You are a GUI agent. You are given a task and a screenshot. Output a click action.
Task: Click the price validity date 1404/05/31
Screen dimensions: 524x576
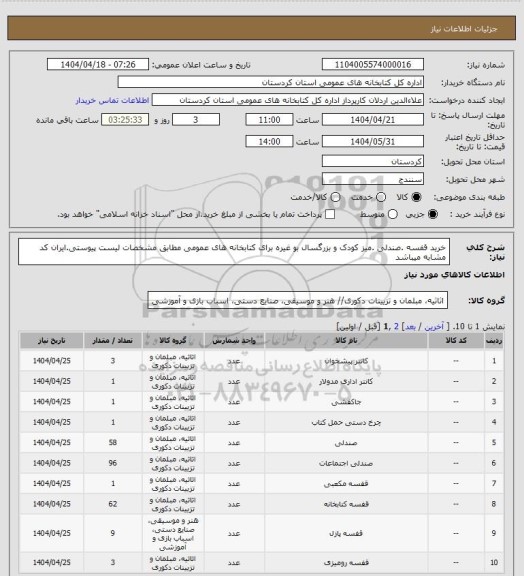click(x=373, y=141)
